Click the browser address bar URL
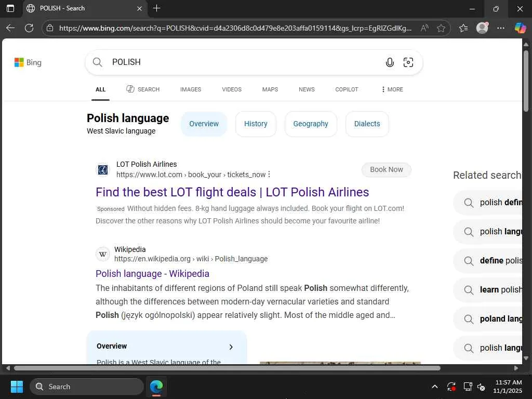532x399 pixels. pyautogui.click(x=235, y=28)
